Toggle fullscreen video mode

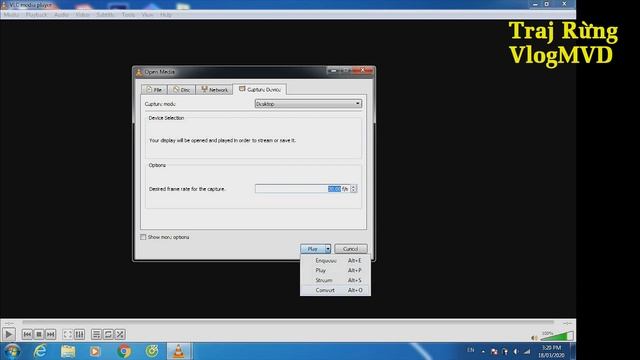tap(68, 334)
